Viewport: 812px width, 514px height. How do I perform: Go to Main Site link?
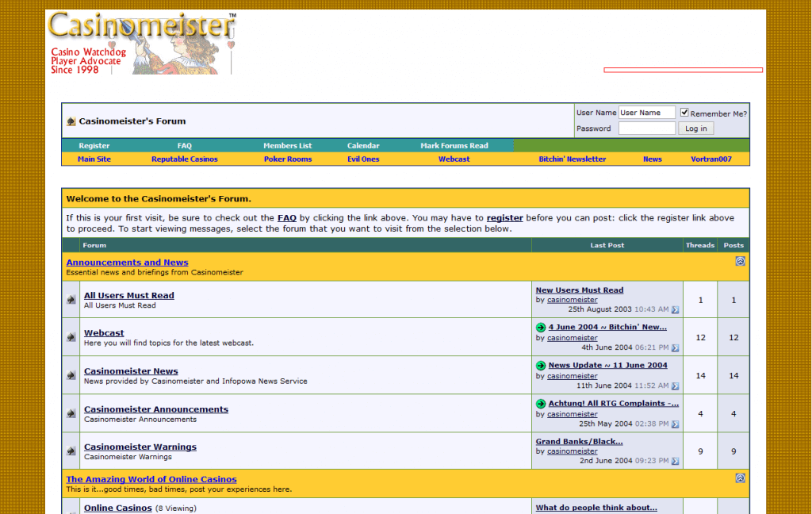pos(94,159)
